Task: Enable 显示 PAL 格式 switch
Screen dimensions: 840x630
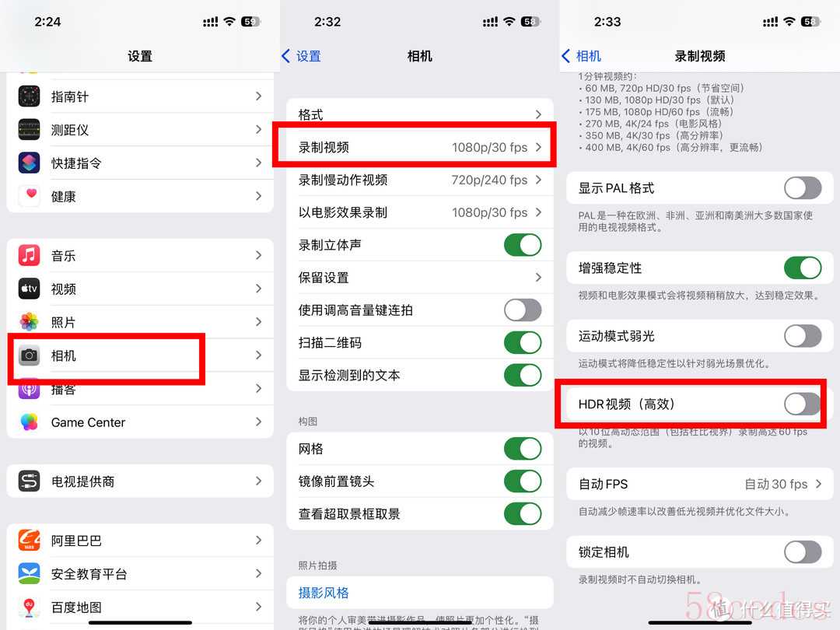Action: pos(803,188)
